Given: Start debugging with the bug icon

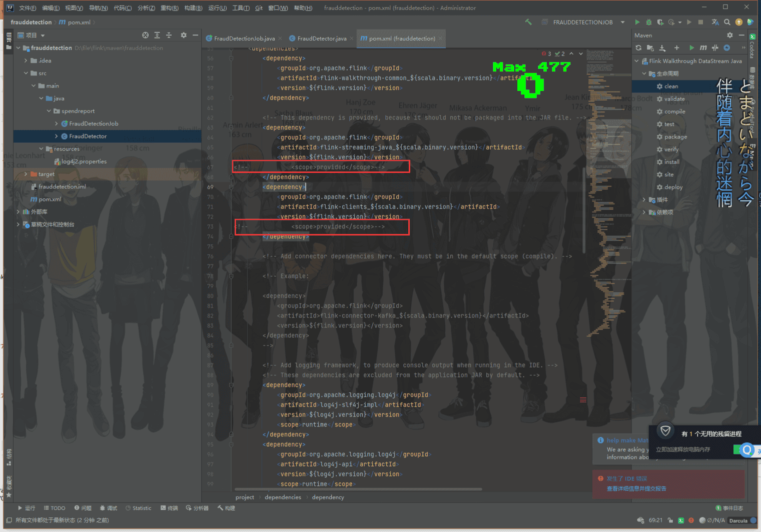Looking at the screenshot, I should pyautogui.click(x=648, y=22).
